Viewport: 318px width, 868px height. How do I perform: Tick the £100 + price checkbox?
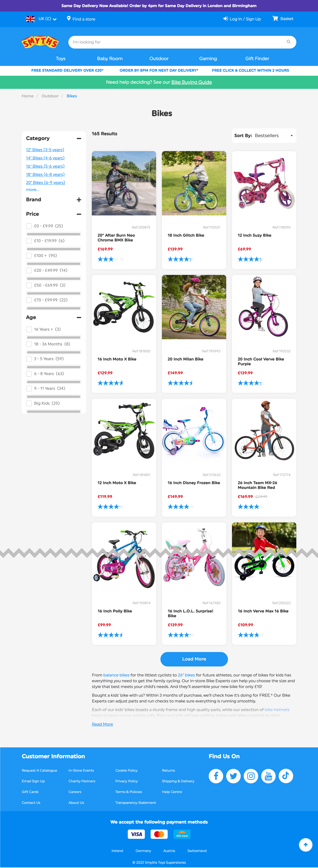tap(29, 256)
